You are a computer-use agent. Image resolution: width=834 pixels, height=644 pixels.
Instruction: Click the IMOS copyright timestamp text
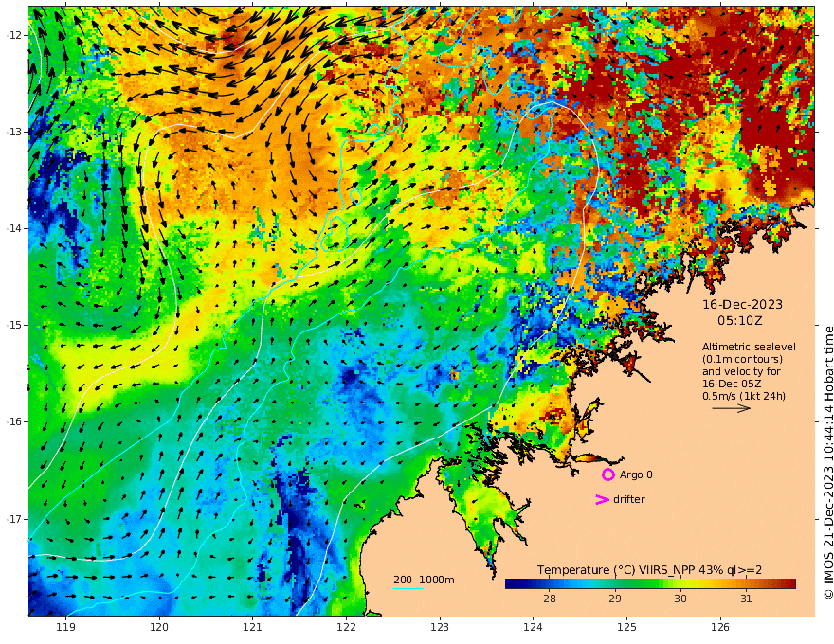coord(828,463)
